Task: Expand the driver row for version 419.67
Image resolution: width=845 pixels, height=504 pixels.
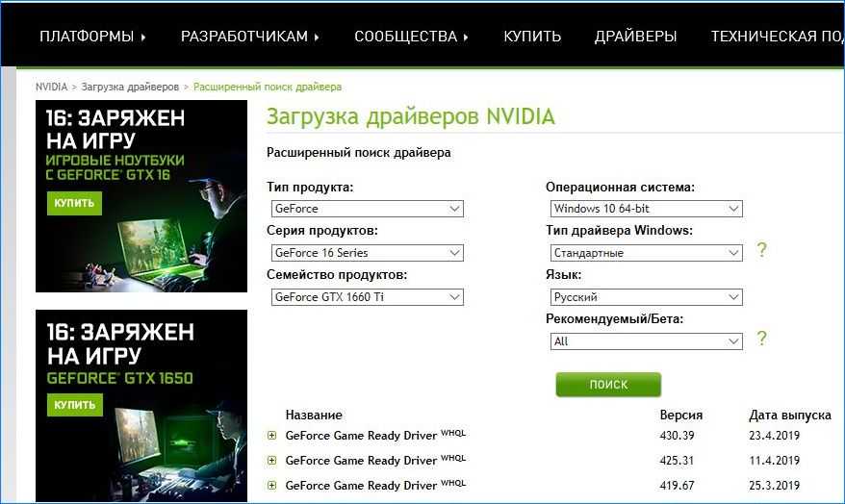Action: pyautogui.click(x=272, y=486)
